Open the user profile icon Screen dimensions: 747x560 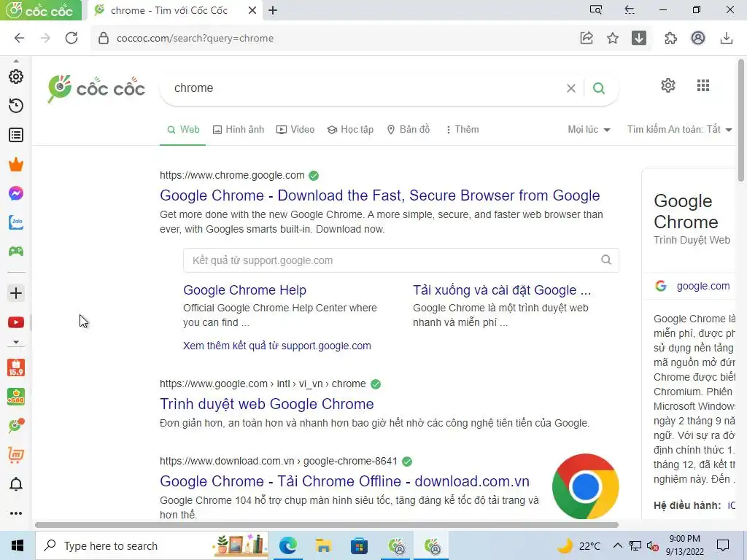698,38
